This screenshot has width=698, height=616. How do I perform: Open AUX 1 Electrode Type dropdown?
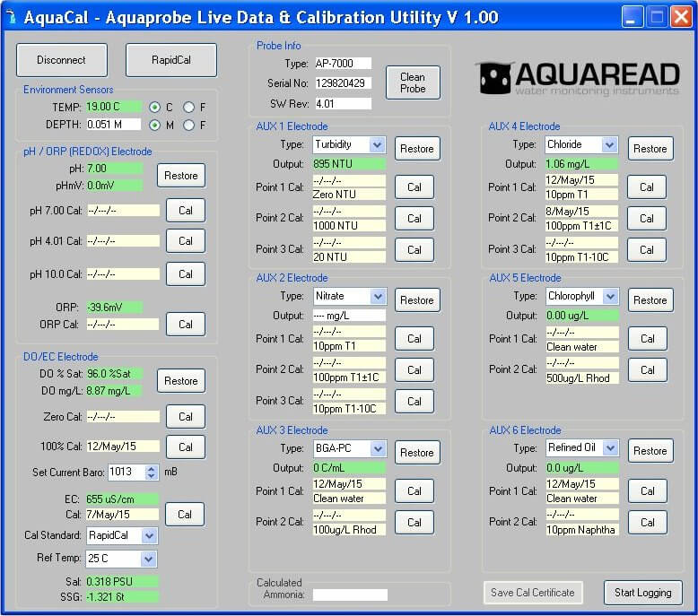click(x=377, y=144)
